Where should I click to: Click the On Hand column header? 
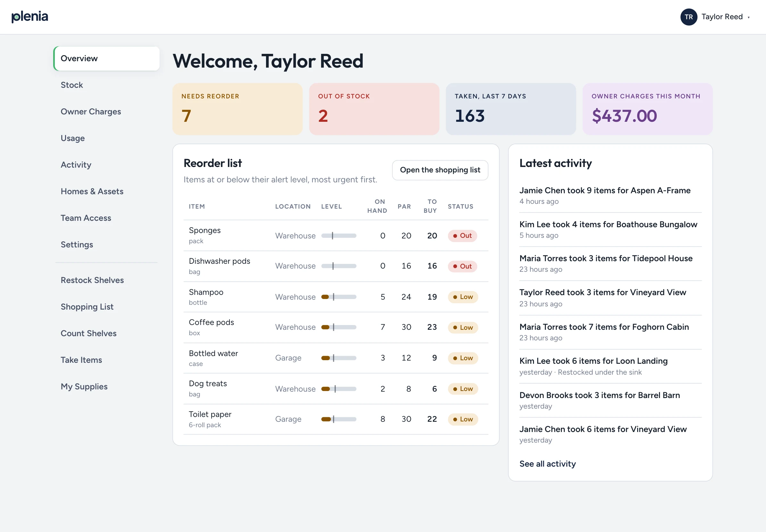point(377,206)
